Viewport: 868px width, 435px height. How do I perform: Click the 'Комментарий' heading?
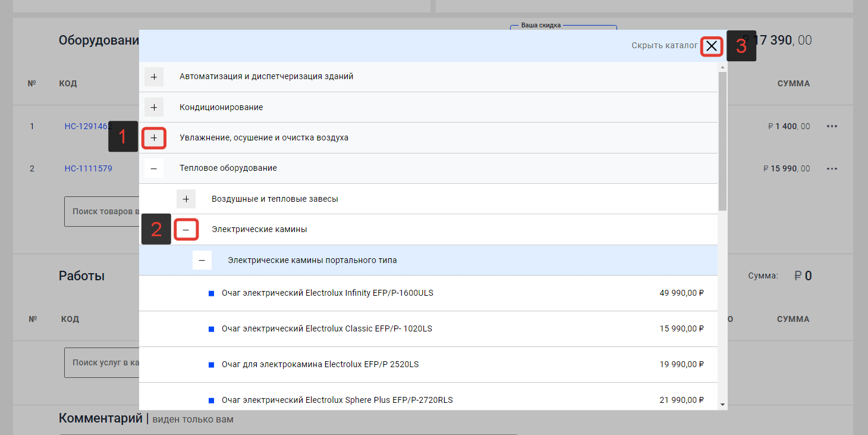tap(100, 418)
